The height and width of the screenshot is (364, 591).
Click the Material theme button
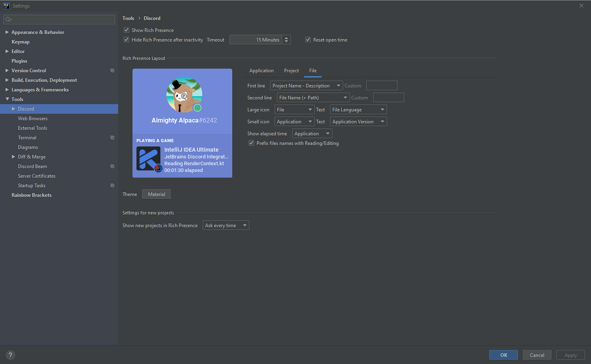point(156,194)
